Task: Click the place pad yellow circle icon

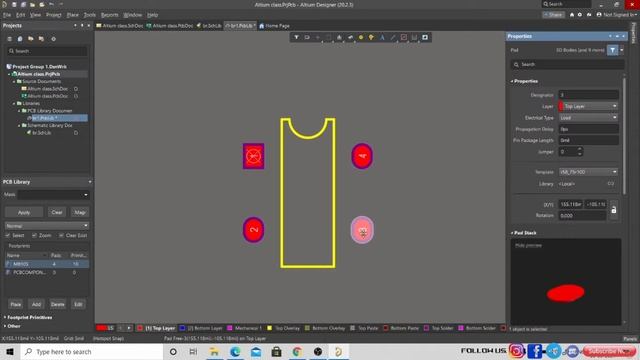Action: 361,37
